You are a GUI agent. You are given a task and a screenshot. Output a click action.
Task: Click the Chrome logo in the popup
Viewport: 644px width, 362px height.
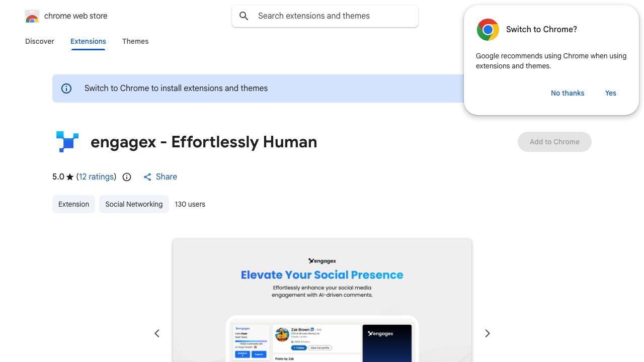[x=488, y=30]
